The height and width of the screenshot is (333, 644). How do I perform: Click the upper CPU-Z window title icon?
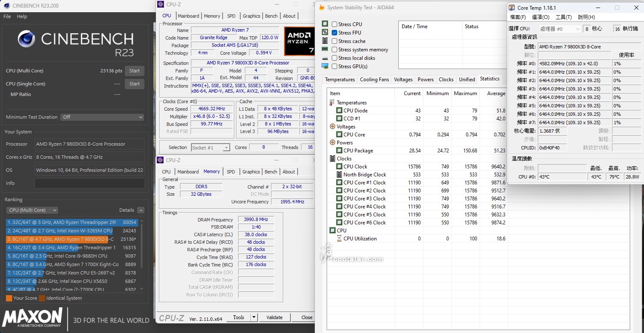click(161, 4)
